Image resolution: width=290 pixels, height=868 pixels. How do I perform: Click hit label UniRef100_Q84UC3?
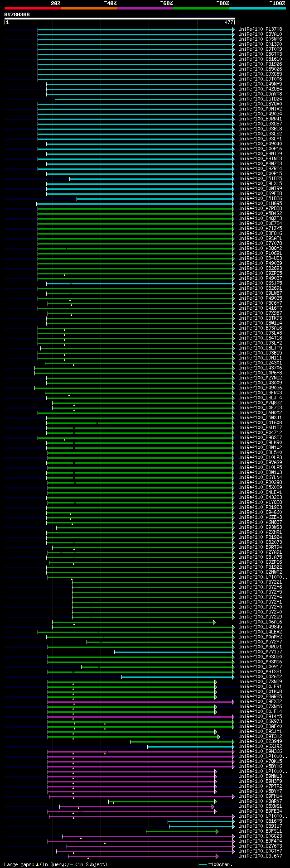(260, 259)
